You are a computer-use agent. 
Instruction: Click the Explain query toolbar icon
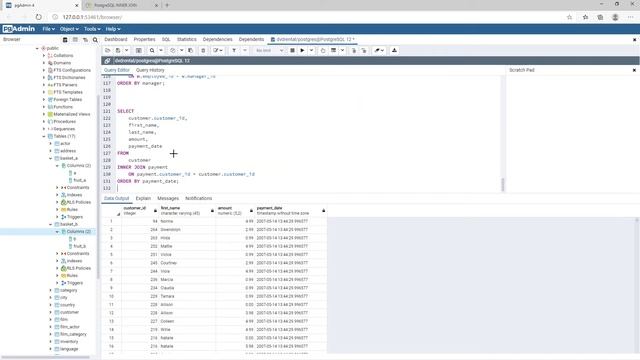(x=323, y=51)
